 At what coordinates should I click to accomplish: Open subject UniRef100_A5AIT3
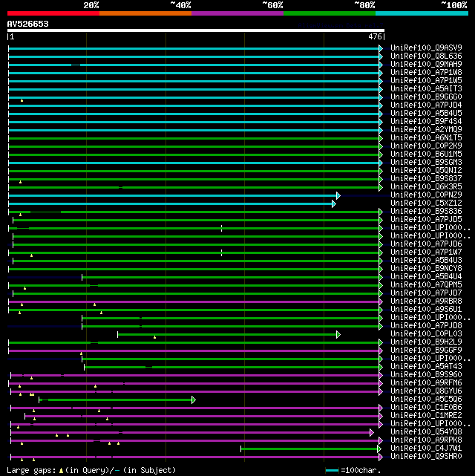(x=426, y=89)
